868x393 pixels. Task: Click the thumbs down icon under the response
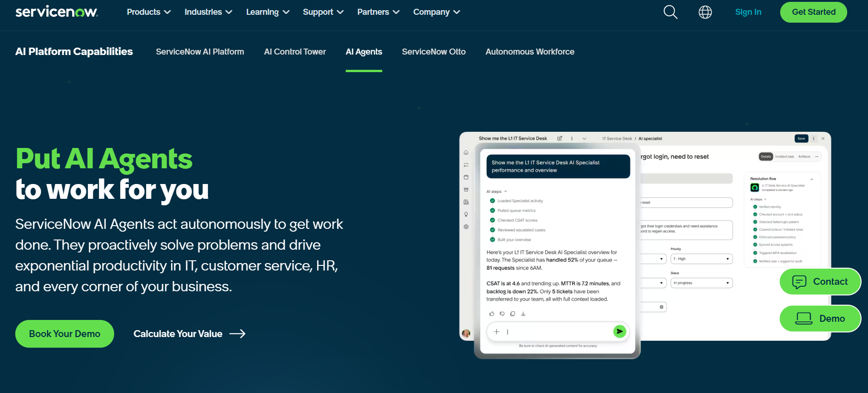tap(502, 313)
